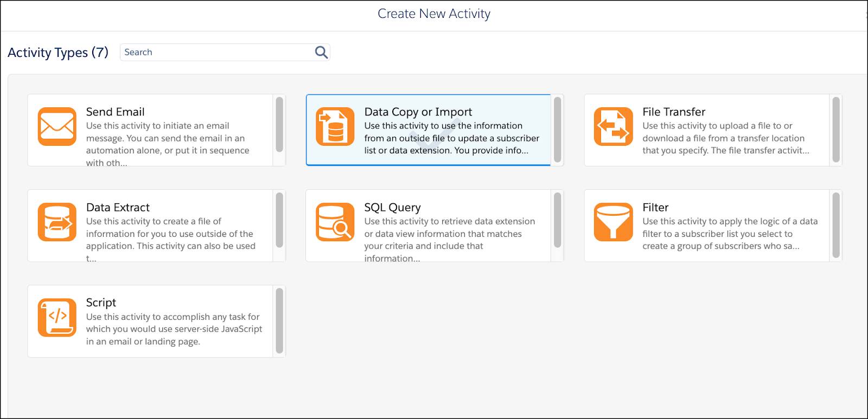Select the Filter title
This screenshot has width=868, height=419.
(x=655, y=207)
